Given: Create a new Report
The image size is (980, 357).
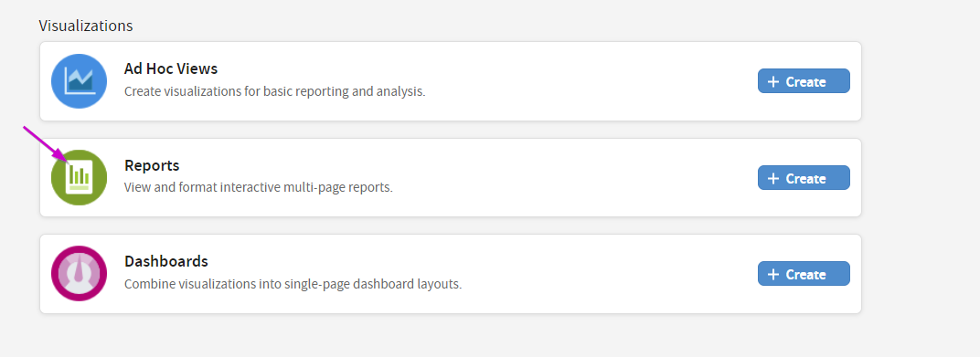Looking at the screenshot, I should click(804, 178).
